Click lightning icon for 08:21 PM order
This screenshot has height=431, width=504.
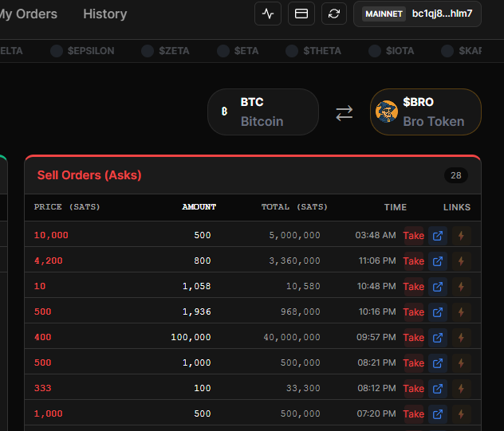461,363
